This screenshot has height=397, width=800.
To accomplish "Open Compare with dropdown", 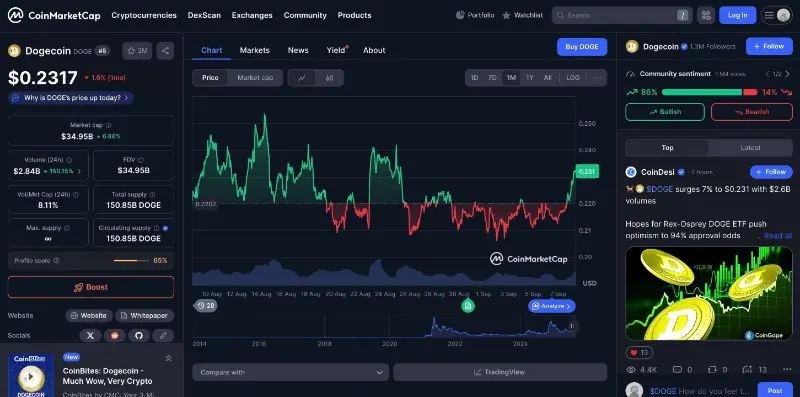I will 291,372.
